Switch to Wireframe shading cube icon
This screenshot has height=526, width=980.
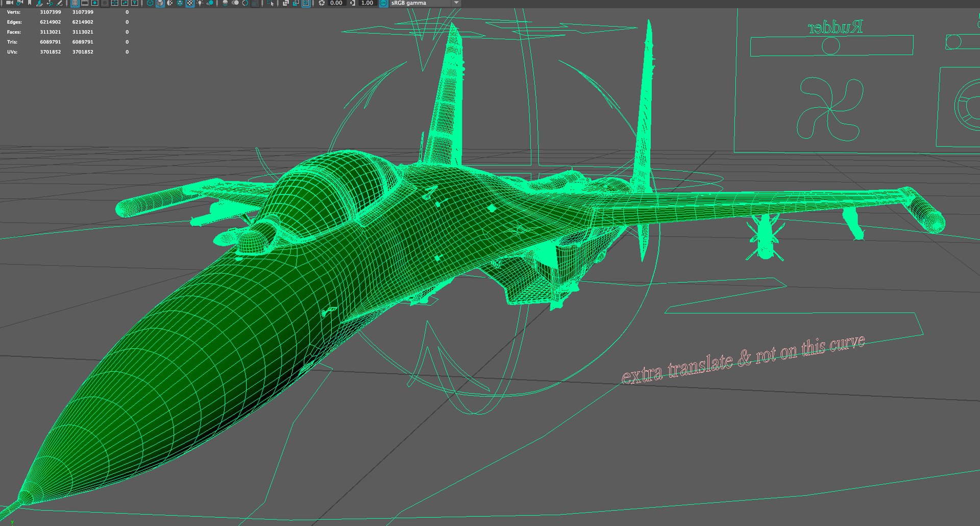tap(150, 3)
